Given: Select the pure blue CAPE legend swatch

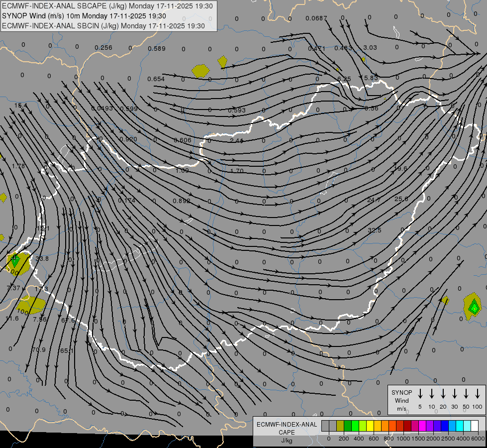Looking at the screenshot, I should coord(444,426).
